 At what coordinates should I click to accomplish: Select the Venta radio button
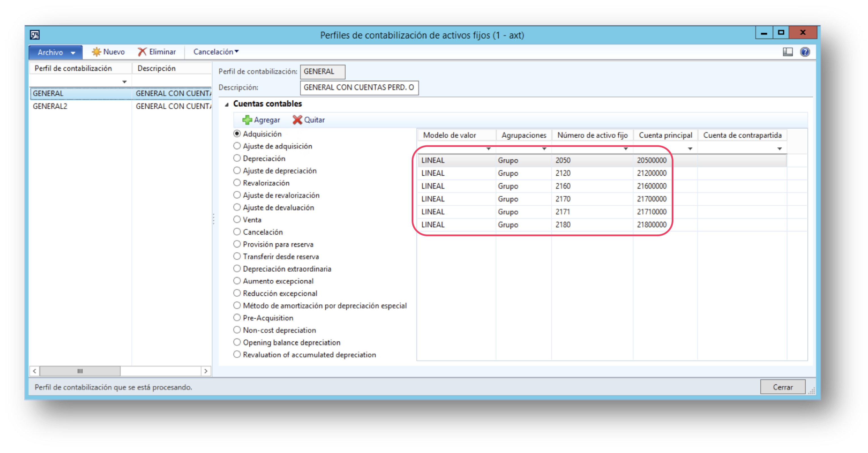(237, 219)
